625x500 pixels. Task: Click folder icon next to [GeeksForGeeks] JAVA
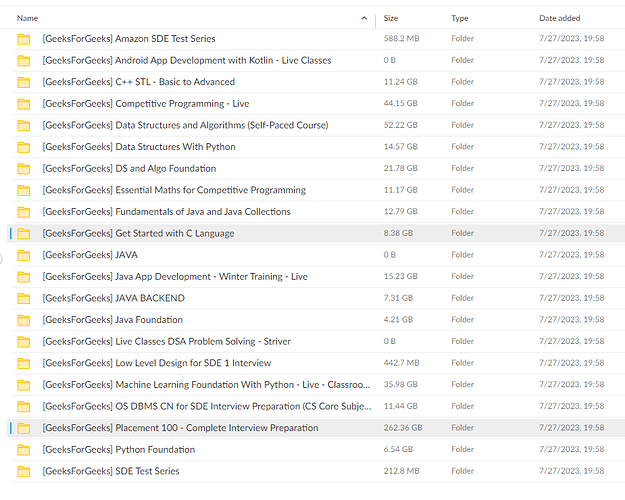[24, 255]
